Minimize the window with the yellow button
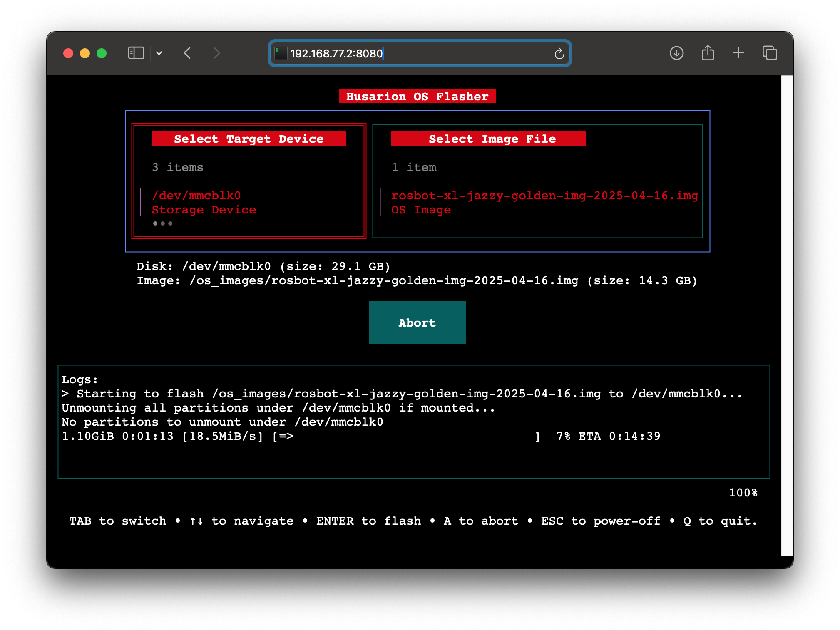The image size is (840, 630). pyautogui.click(x=85, y=53)
